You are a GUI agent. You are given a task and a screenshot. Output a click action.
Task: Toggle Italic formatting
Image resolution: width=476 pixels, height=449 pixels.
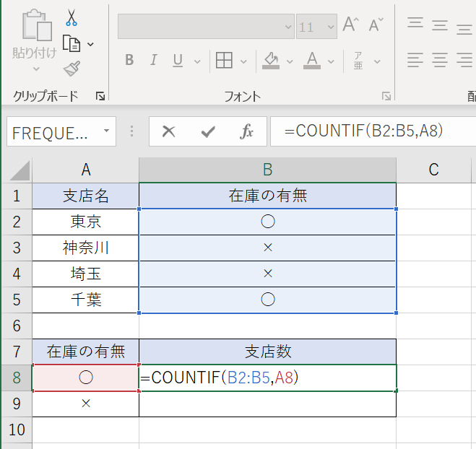click(153, 60)
